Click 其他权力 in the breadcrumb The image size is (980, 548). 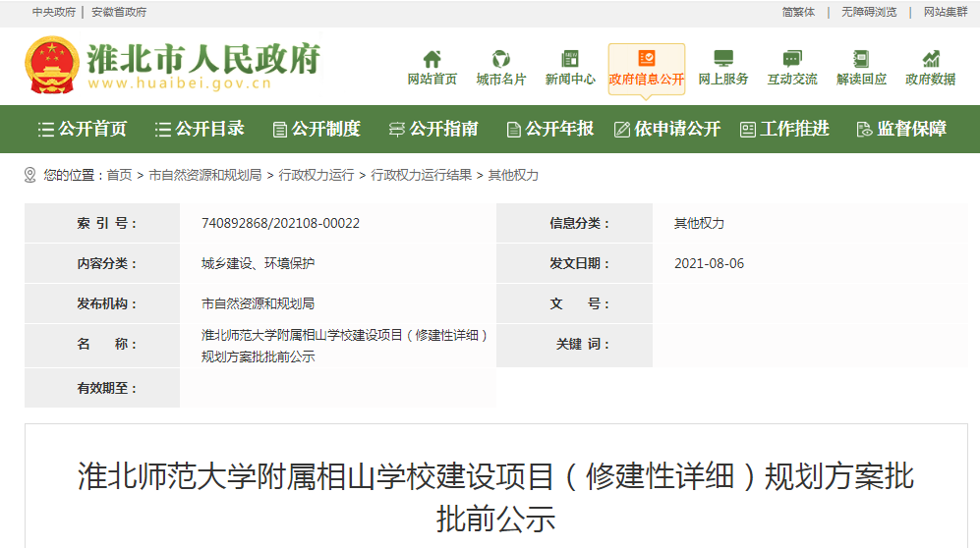pyautogui.click(x=513, y=176)
